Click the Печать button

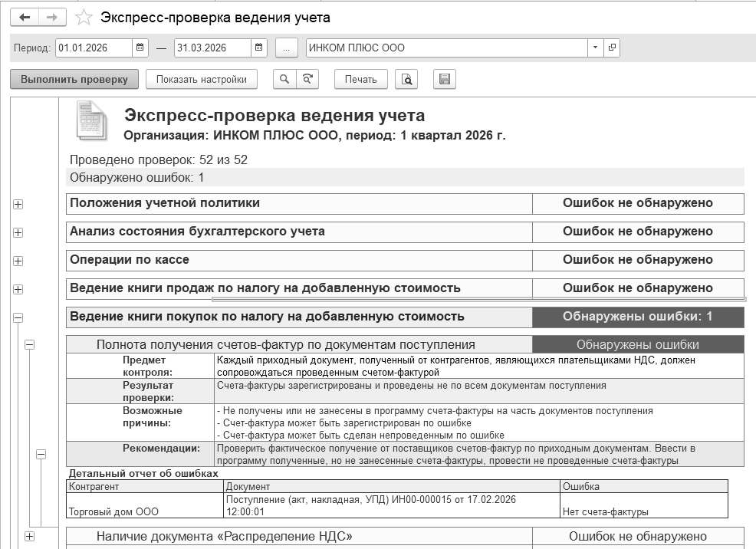point(360,80)
